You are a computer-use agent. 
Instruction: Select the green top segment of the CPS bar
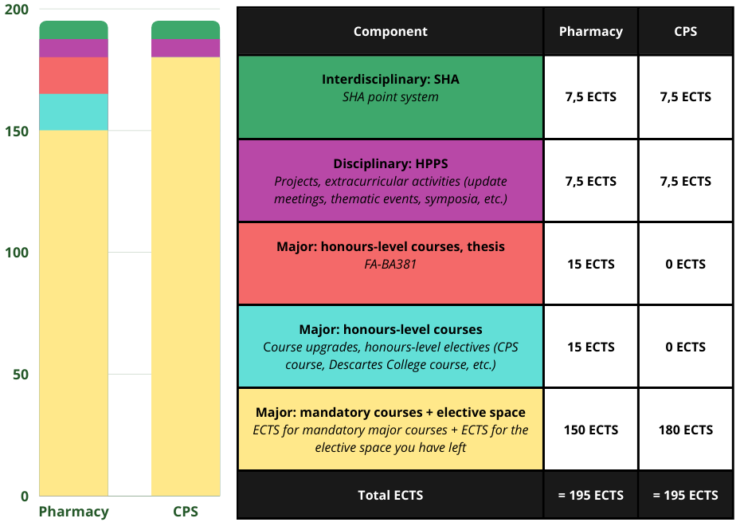pos(185,30)
